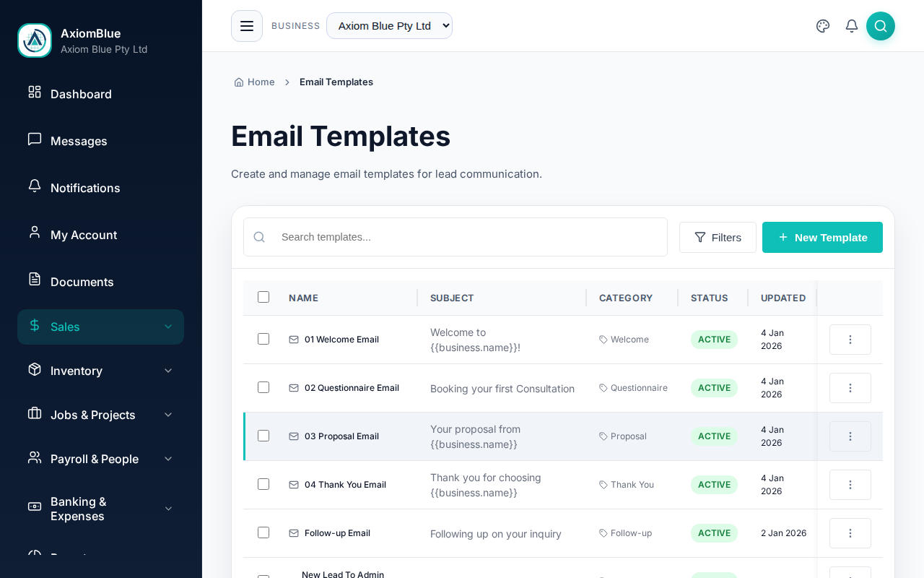
Task: Open the notifications bell in top bar
Action: [852, 26]
